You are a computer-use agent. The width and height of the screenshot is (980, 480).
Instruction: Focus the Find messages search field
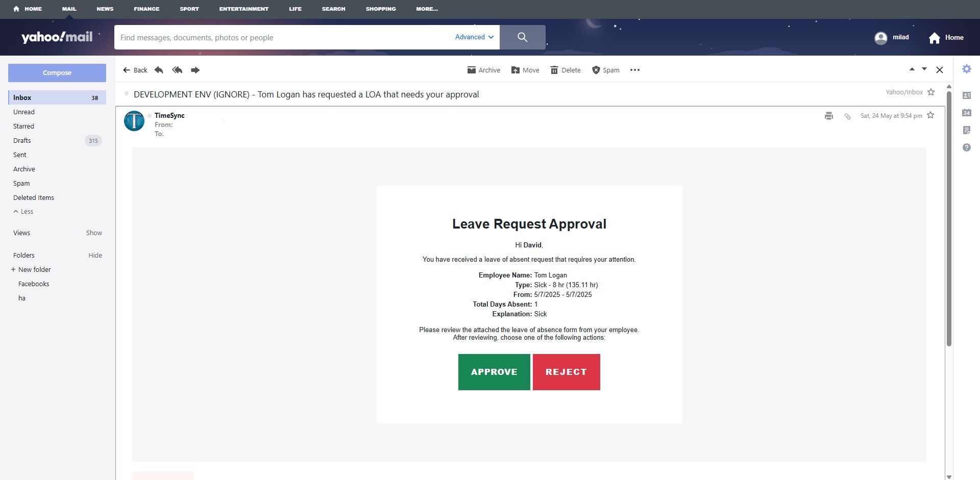(x=284, y=37)
